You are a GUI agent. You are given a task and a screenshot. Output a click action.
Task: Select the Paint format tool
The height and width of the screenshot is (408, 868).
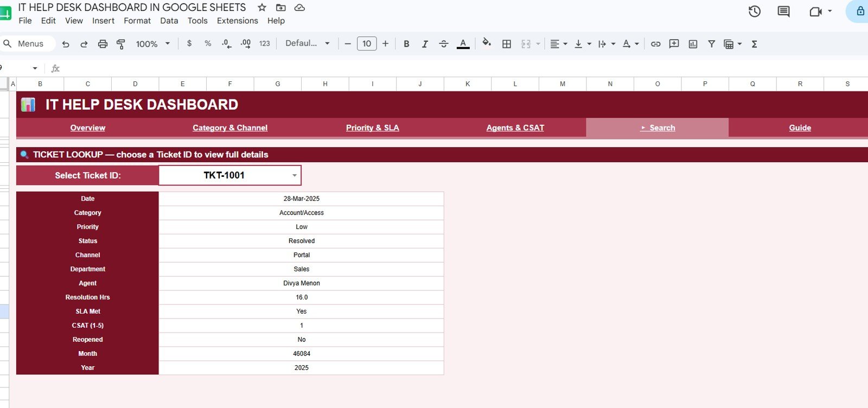(x=121, y=44)
